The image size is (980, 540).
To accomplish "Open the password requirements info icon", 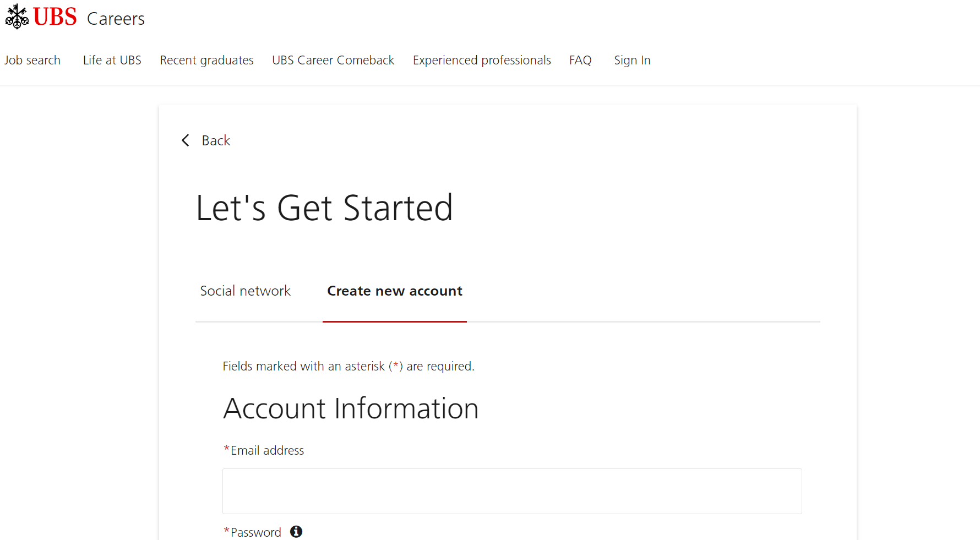I will click(296, 531).
